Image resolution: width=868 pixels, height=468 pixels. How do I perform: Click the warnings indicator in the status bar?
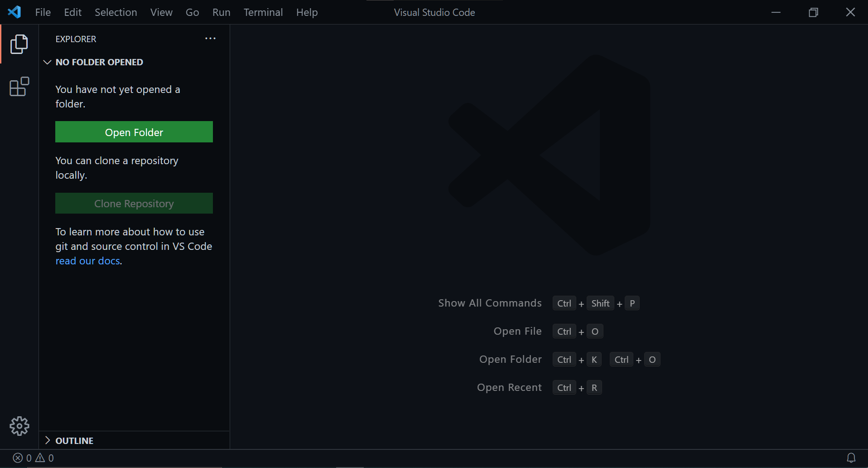tap(44, 458)
